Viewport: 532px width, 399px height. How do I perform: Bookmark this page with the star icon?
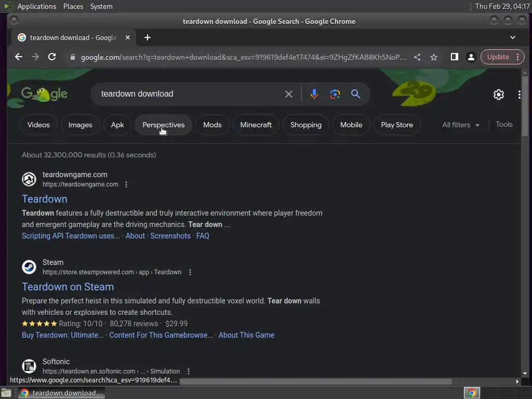434,57
